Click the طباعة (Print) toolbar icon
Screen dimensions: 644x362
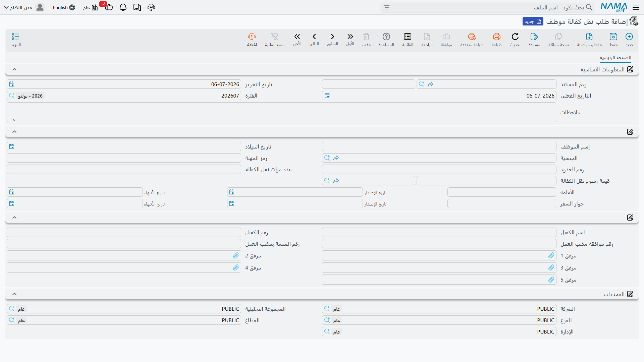click(496, 40)
